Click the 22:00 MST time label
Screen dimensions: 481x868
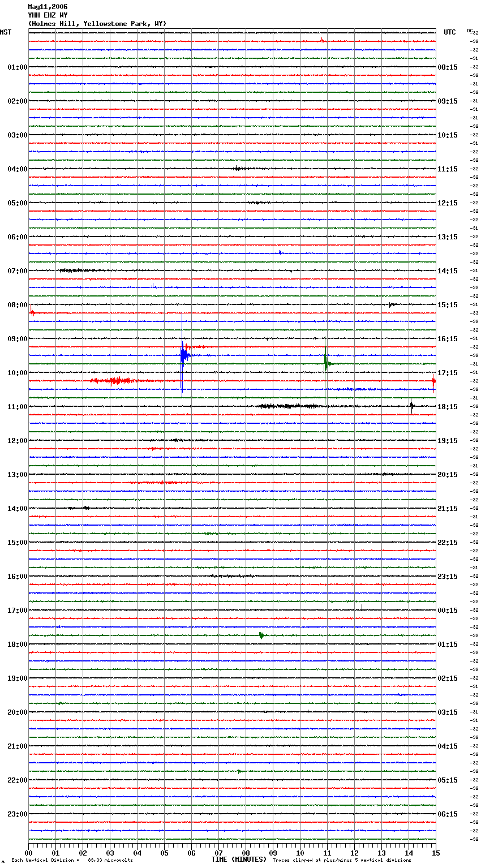tap(18, 780)
